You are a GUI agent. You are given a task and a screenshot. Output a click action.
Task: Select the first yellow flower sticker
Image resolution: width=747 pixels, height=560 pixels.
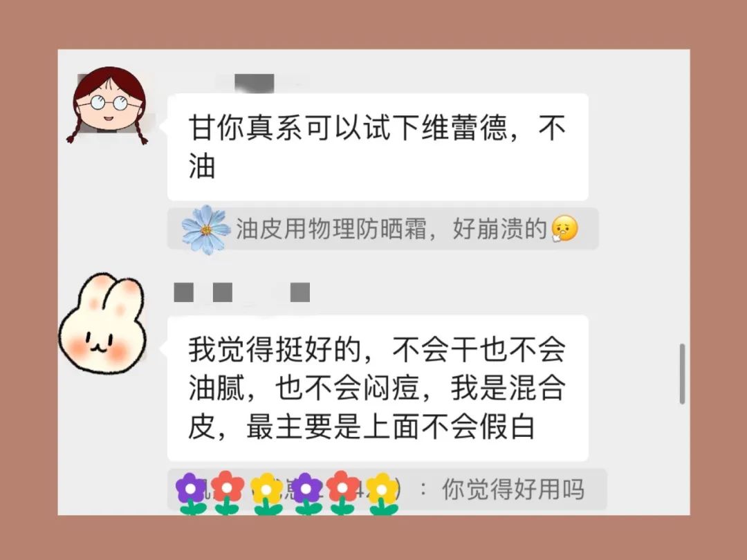(x=267, y=494)
